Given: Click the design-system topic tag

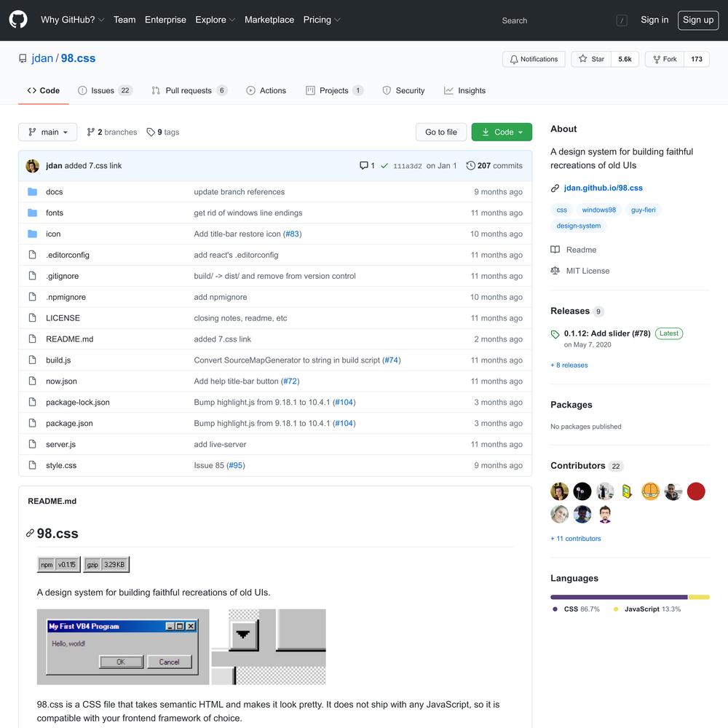Looking at the screenshot, I should (x=578, y=226).
